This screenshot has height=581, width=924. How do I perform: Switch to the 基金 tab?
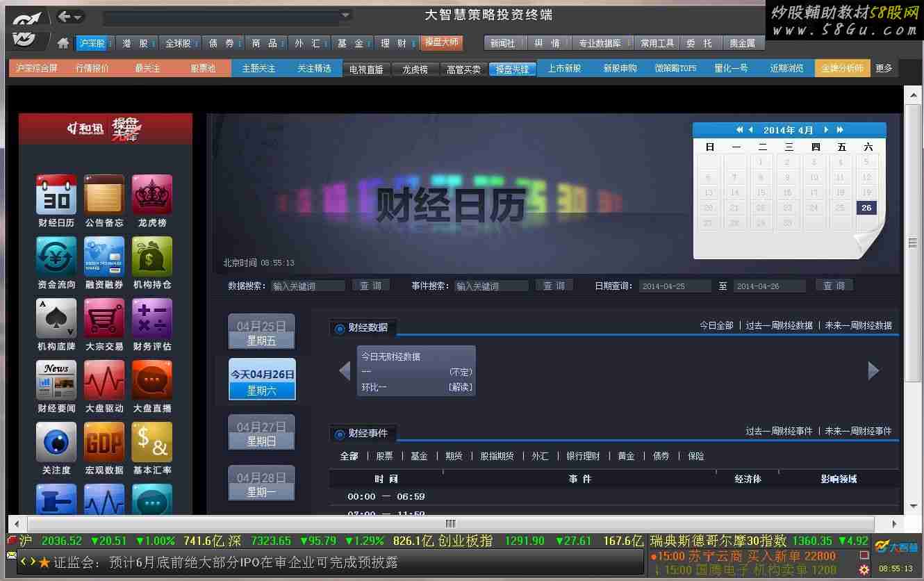point(351,43)
